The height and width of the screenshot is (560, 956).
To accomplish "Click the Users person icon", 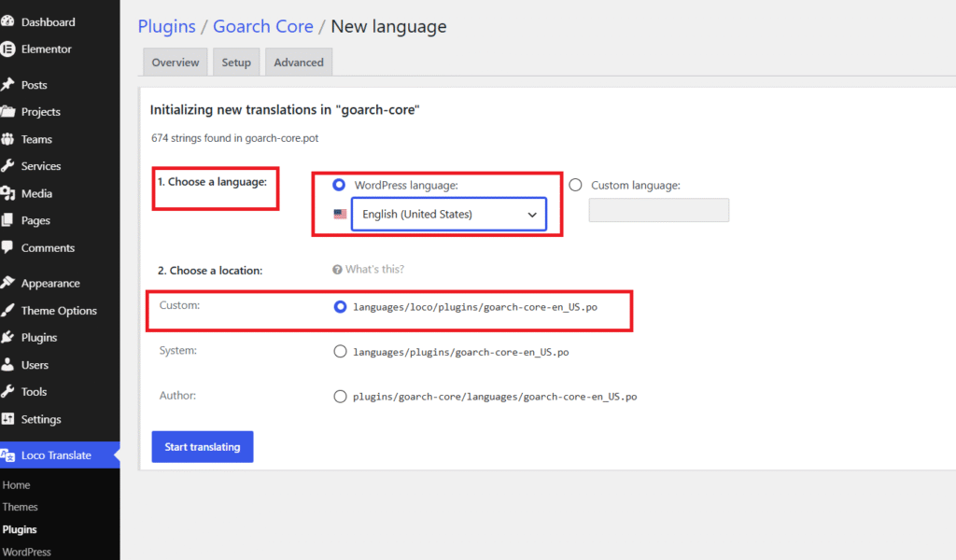I will [x=7, y=364].
